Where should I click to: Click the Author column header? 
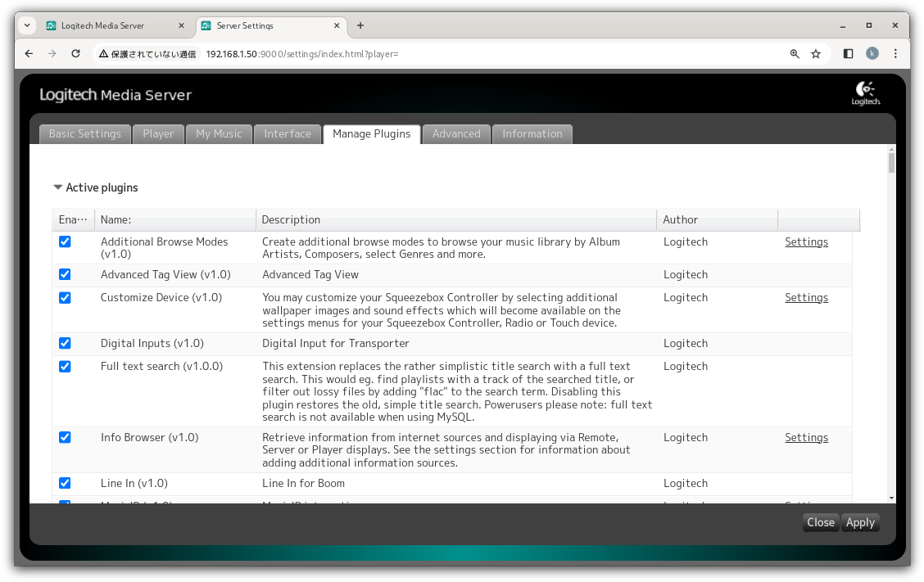coord(717,219)
